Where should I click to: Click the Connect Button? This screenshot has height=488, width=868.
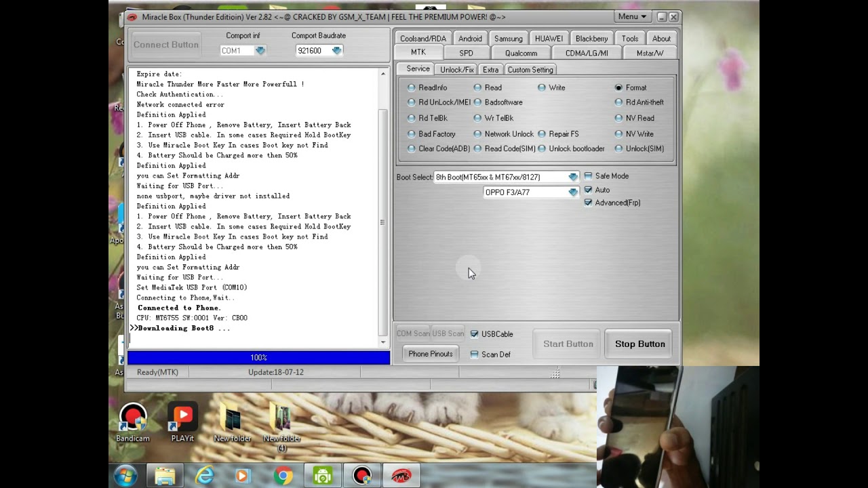(x=166, y=45)
